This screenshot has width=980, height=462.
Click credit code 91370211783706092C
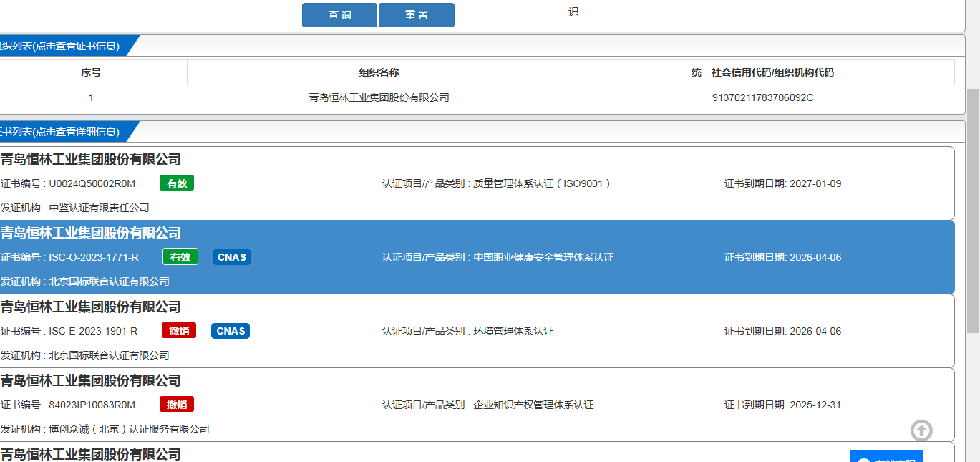coord(762,97)
